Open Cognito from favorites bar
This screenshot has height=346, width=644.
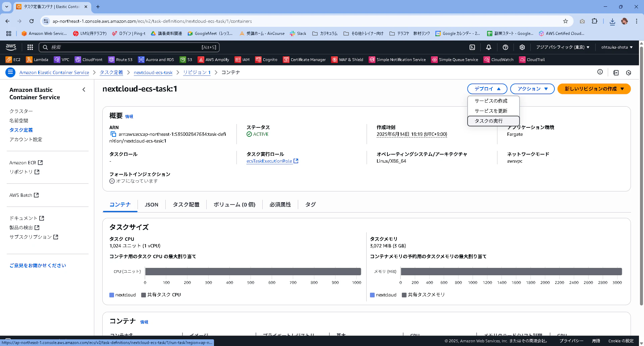(266, 60)
